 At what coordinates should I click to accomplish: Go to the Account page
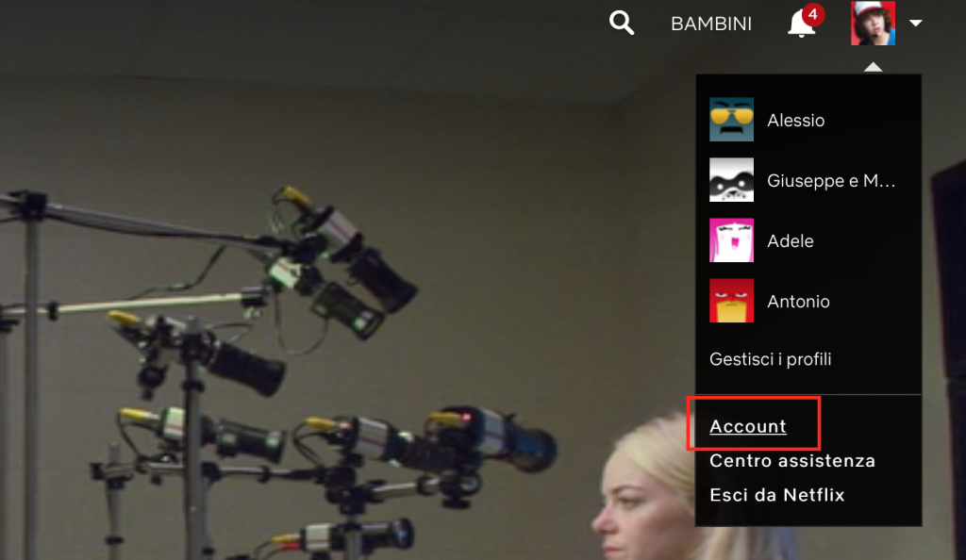(748, 426)
